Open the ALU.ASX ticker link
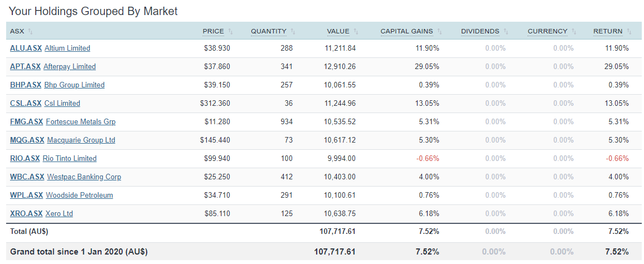 [26, 48]
